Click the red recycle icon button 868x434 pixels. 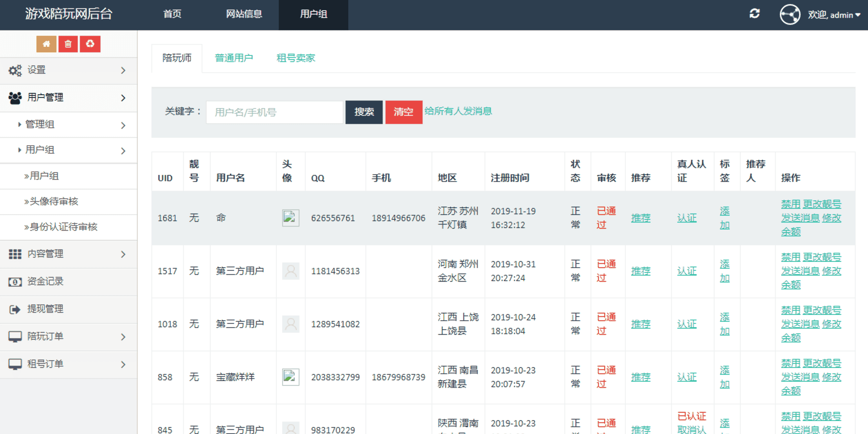point(90,44)
